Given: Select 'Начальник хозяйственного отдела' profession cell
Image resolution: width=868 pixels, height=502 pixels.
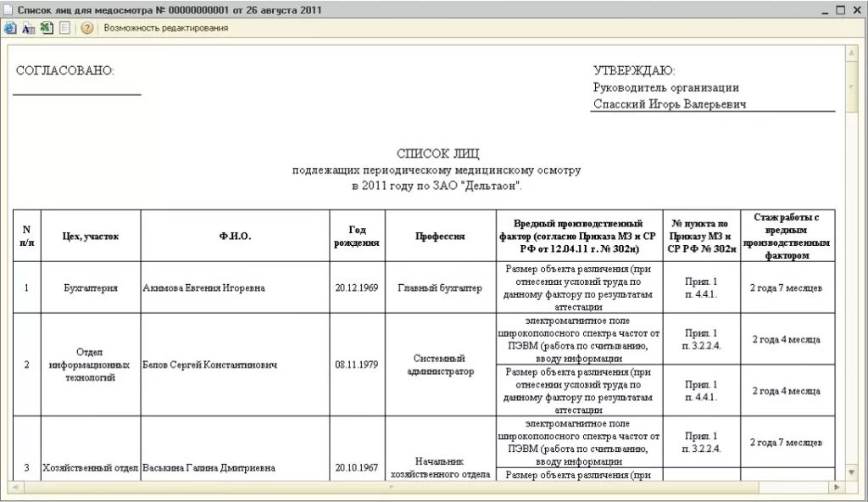Looking at the screenshot, I should coord(441,449).
